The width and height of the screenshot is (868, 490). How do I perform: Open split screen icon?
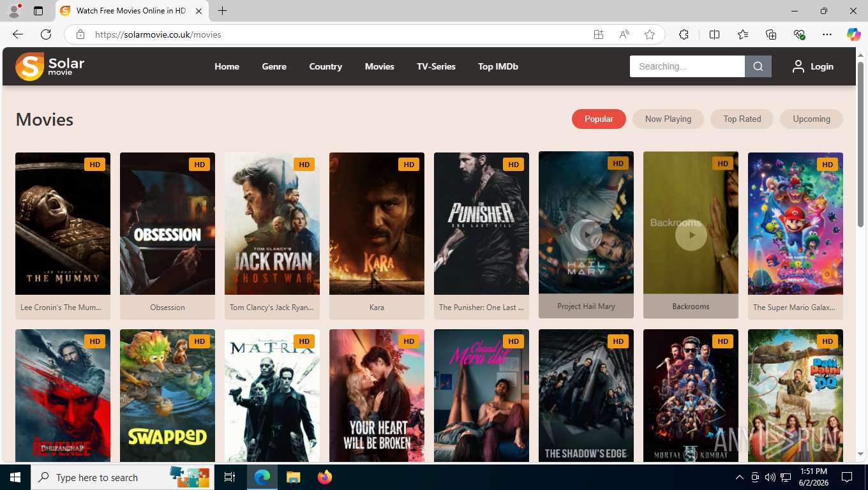pyautogui.click(x=714, y=34)
